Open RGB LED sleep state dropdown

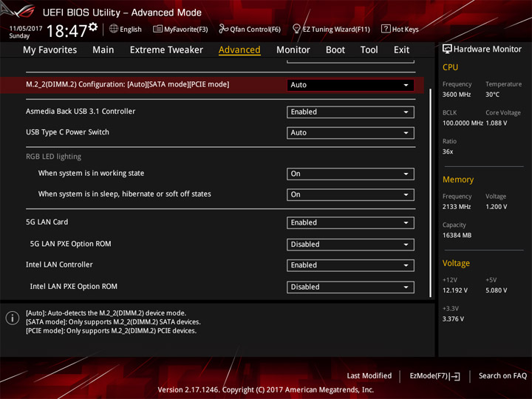(350, 195)
